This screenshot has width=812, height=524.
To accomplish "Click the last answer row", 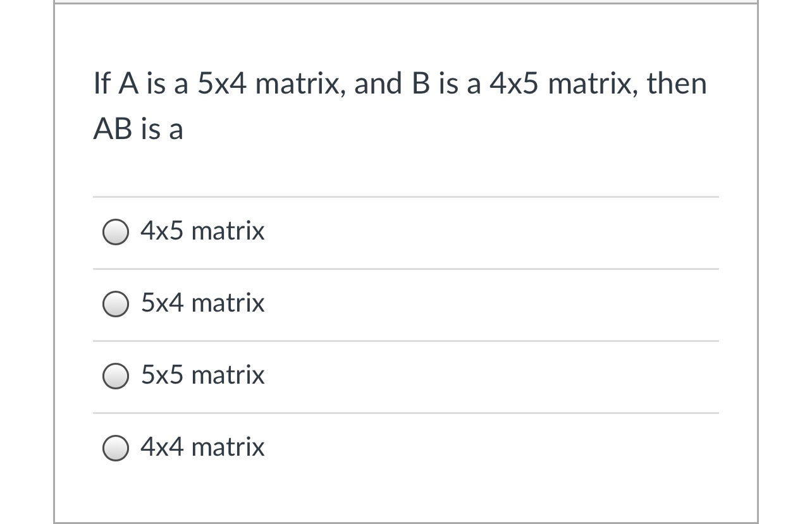I will (405, 448).
